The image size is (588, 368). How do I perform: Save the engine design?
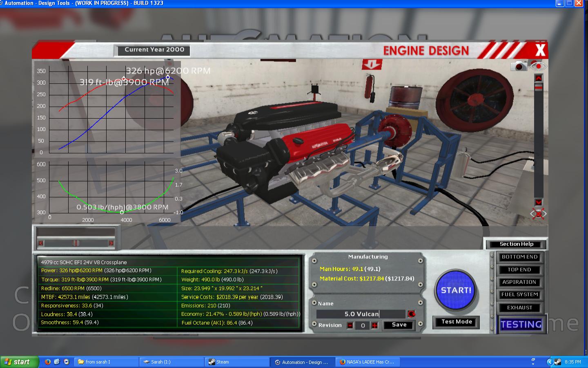[x=399, y=325]
